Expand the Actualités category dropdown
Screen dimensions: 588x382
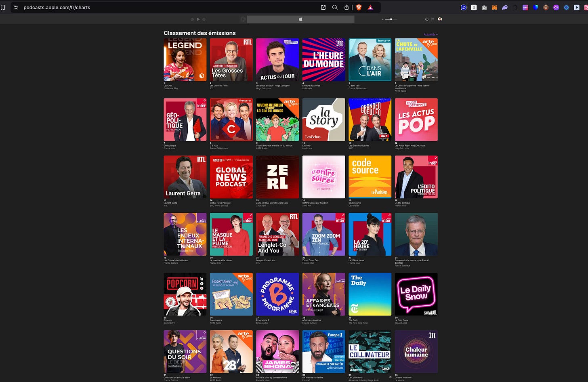[x=430, y=34]
